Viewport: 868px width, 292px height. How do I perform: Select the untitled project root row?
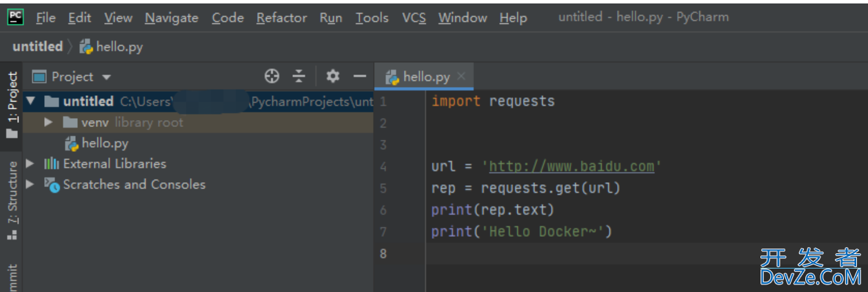199,101
